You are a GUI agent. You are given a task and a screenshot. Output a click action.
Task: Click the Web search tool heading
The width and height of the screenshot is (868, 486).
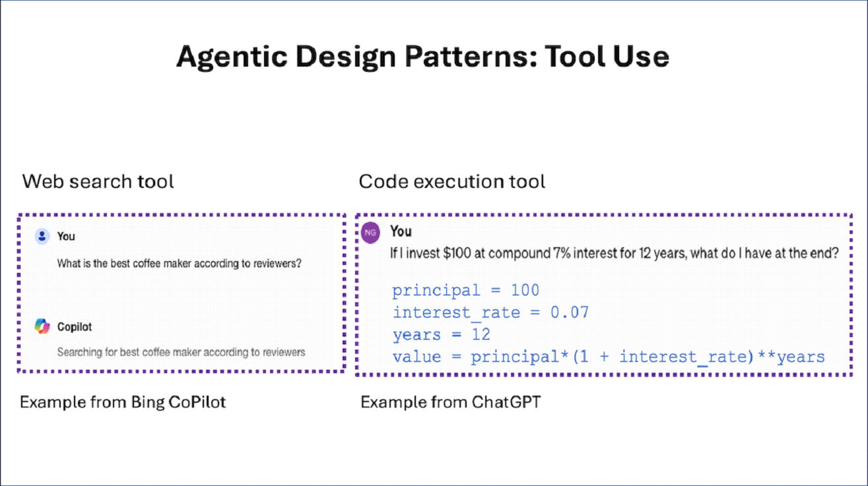click(97, 181)
